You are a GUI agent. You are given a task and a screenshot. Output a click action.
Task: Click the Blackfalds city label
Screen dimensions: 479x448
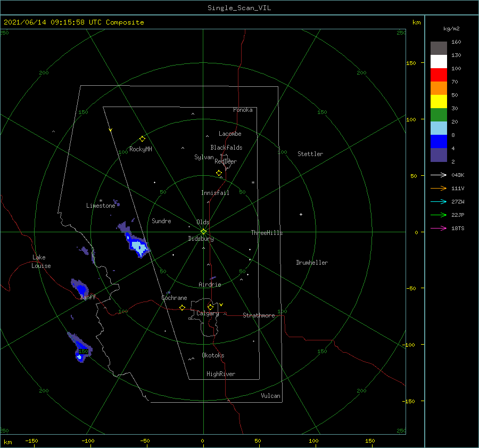(x=226, y=148)
